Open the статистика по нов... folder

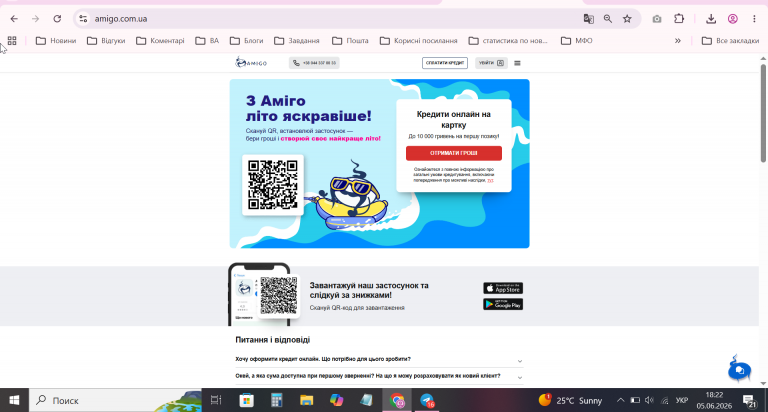click(x=508, y=41)
